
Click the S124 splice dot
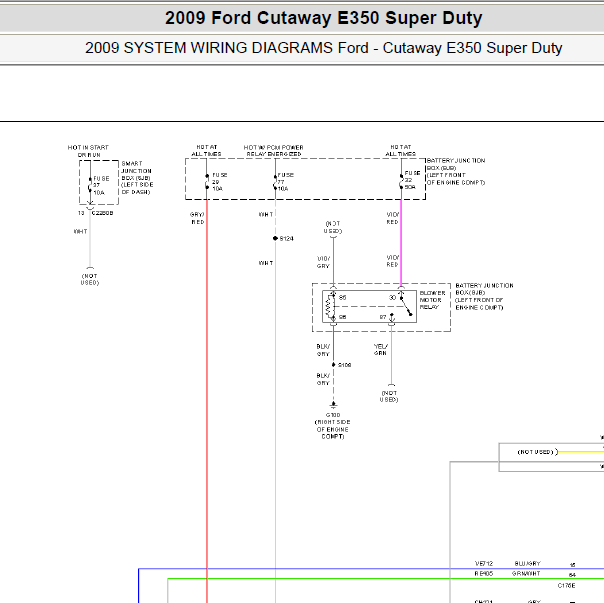pos(275,238)
